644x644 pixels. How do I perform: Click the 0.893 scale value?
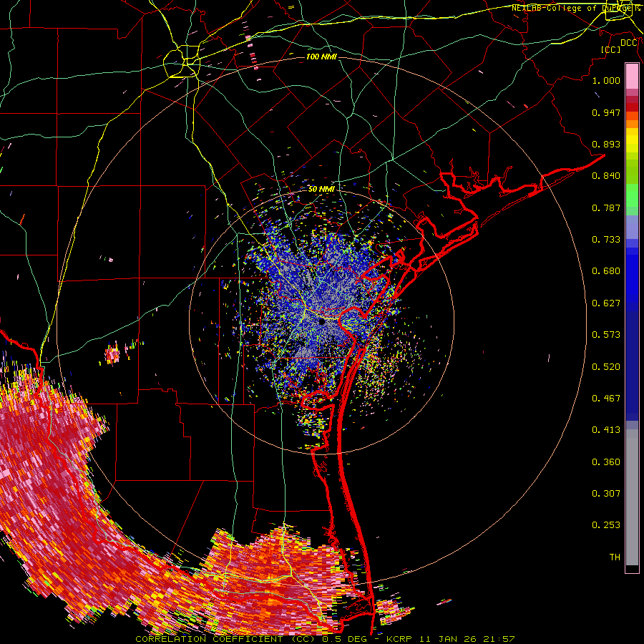606,144
